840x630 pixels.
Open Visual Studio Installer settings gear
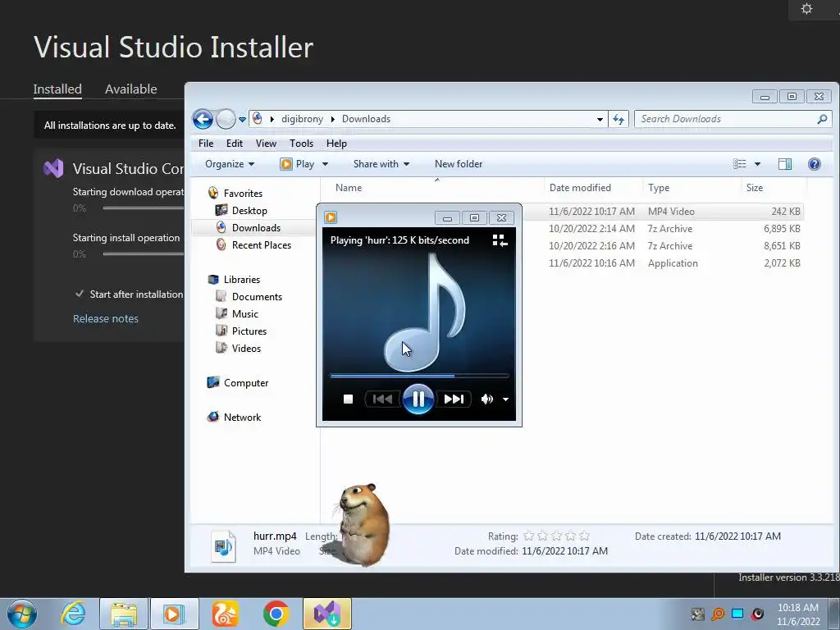pyautogui.click(x=807, y=8)
